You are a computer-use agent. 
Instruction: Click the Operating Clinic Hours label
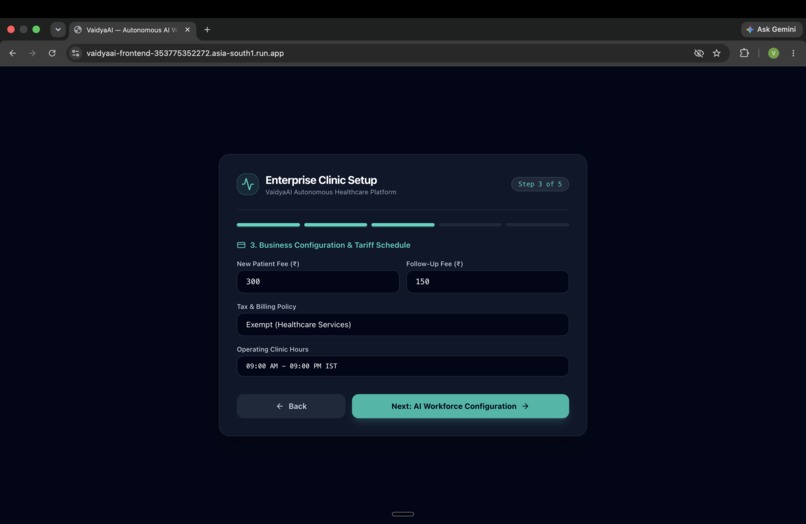pos(272,349)
